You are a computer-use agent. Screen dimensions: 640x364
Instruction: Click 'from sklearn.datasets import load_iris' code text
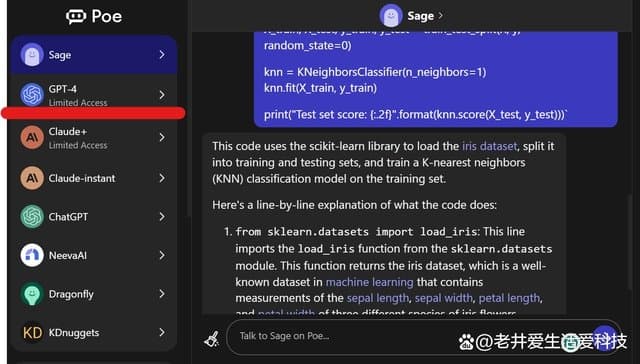pos(356,232)
